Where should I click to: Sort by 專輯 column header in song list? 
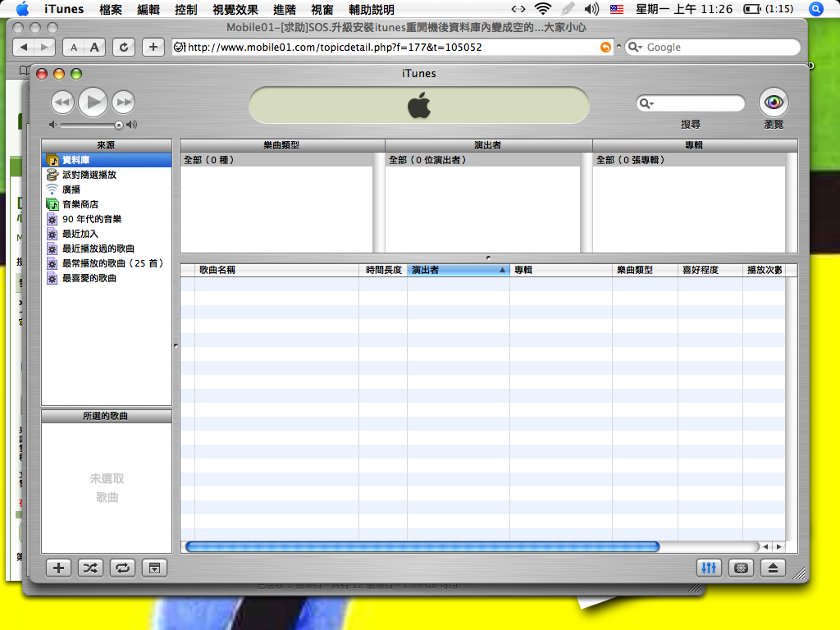click(561, 270)
